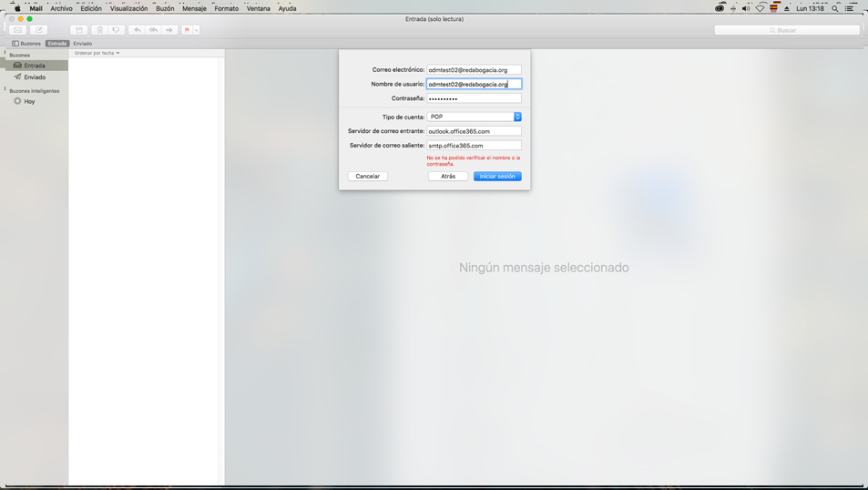Switch to Enviado in favorites bar
Image resolution: width=868 pixels, height=490 pixels.
tap(83, 44)
